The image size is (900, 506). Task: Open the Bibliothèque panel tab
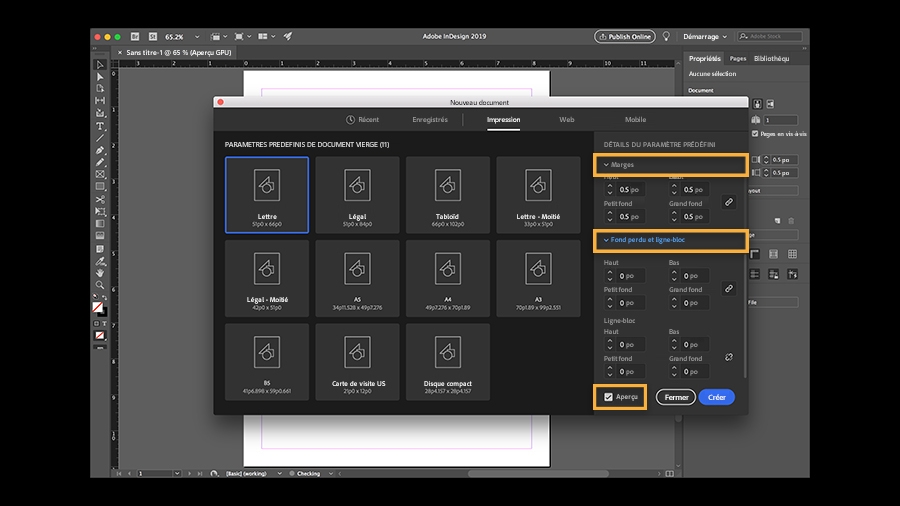point(771,59)
